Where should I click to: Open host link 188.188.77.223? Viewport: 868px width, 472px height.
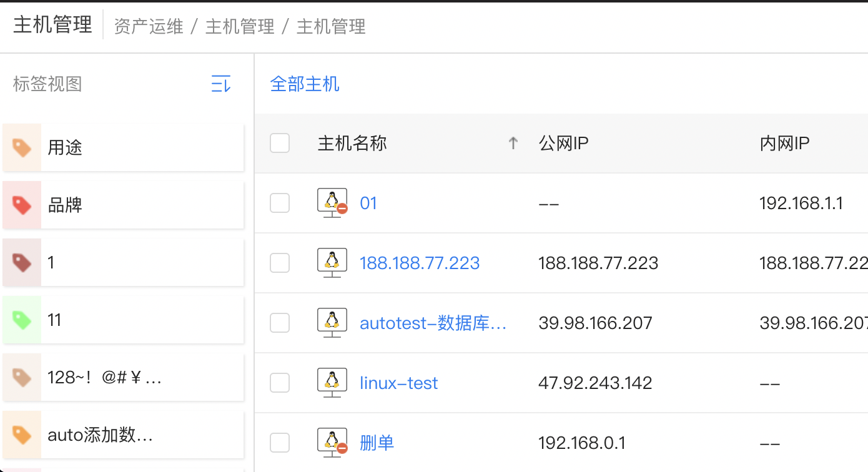420,263
